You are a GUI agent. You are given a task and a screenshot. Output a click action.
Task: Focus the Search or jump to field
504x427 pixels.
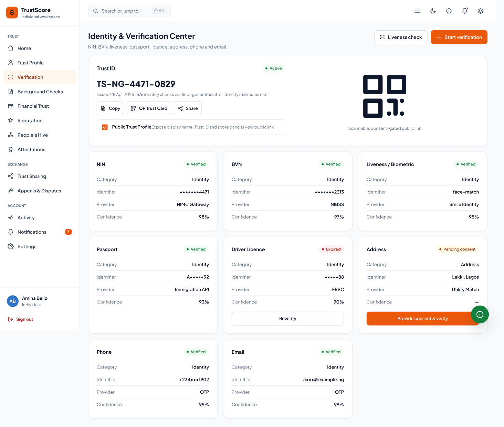pos(129,11)
